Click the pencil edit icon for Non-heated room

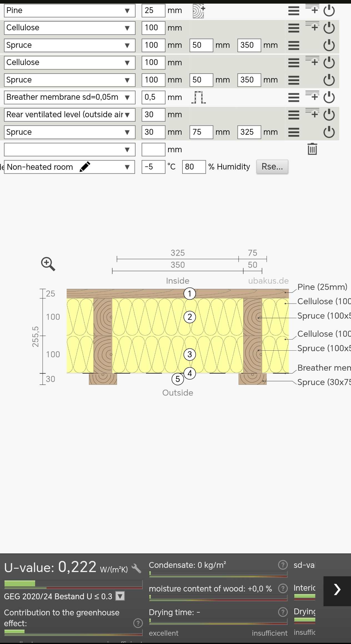85,167
